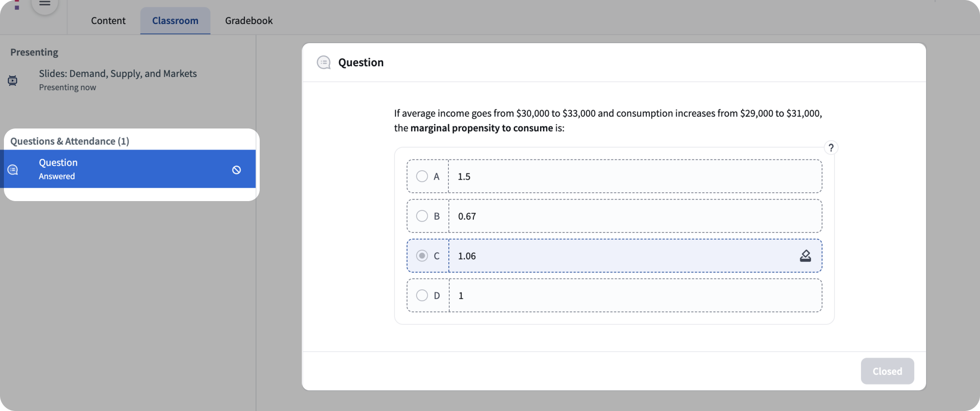Click the TV presenting icon beside Slides
980x411 pixels.
click(13, 80)
